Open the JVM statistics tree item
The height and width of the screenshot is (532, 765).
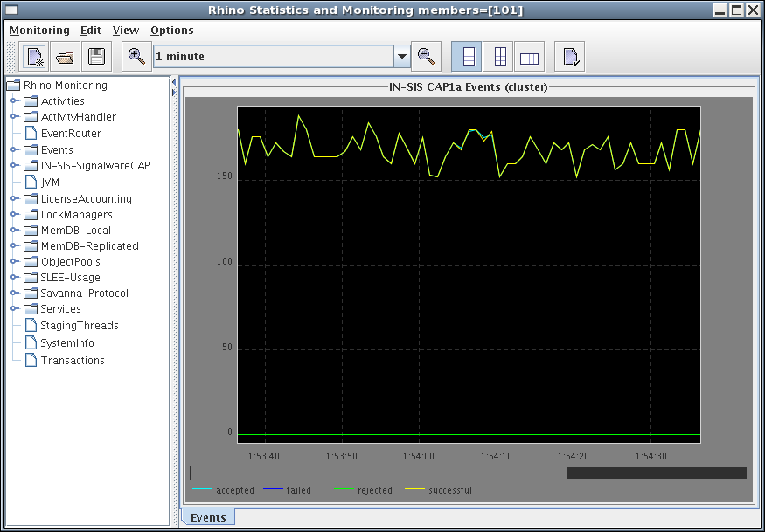[x=50, y=183]
